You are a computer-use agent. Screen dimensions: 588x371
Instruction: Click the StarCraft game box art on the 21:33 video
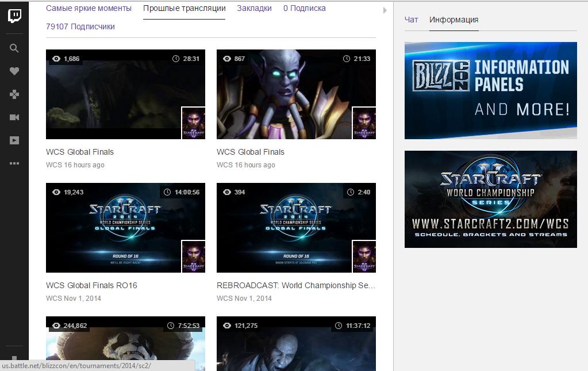pyautogui.click(x=364, y=123)
